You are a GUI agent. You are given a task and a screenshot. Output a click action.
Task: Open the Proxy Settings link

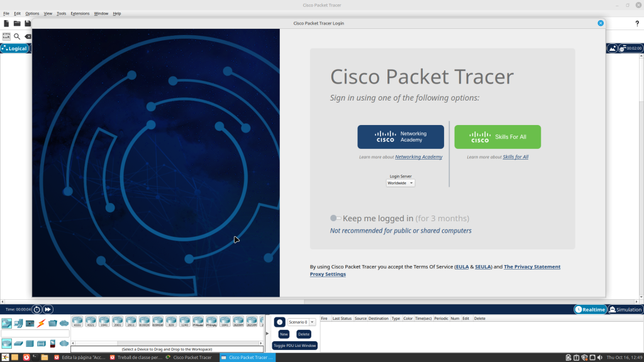(x=328, y=274)
